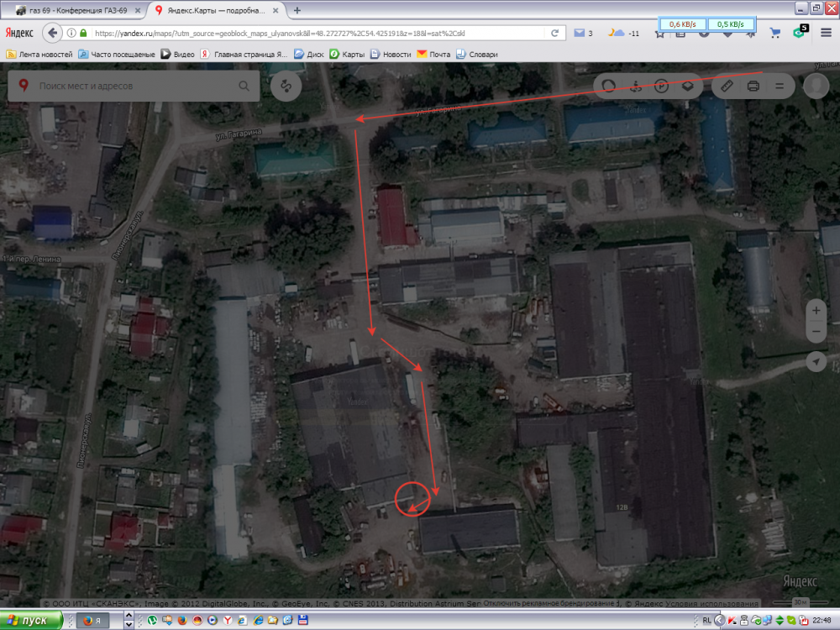Expand the map's additional menu button
The height and width of the screenshot is (630, 840).
[x=780, y=86]
